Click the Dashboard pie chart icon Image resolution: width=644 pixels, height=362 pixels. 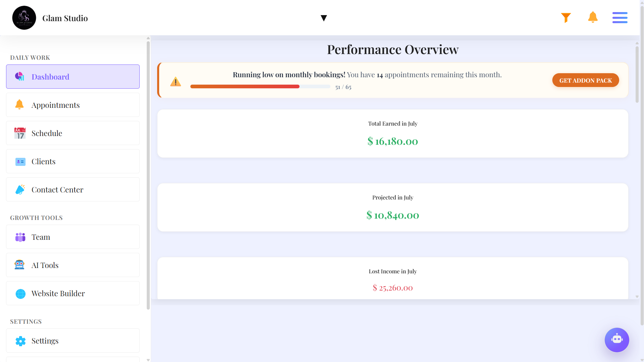20,77
